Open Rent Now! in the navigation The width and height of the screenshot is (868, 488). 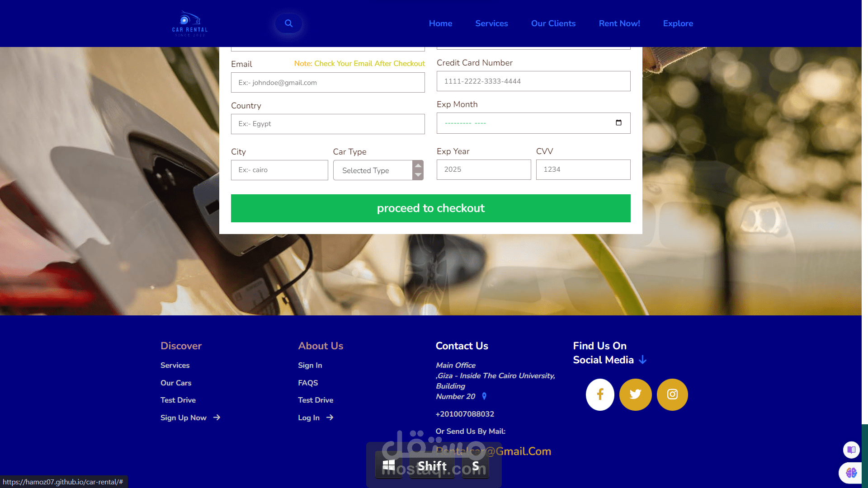click(x=619, y=23)
